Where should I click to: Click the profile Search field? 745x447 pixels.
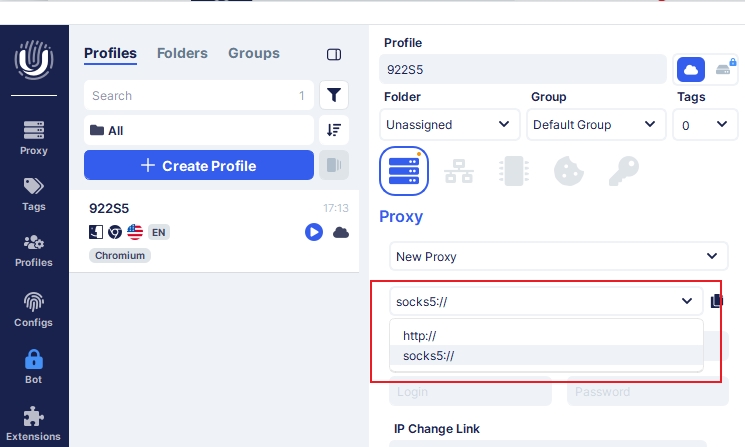pos(190,96)
